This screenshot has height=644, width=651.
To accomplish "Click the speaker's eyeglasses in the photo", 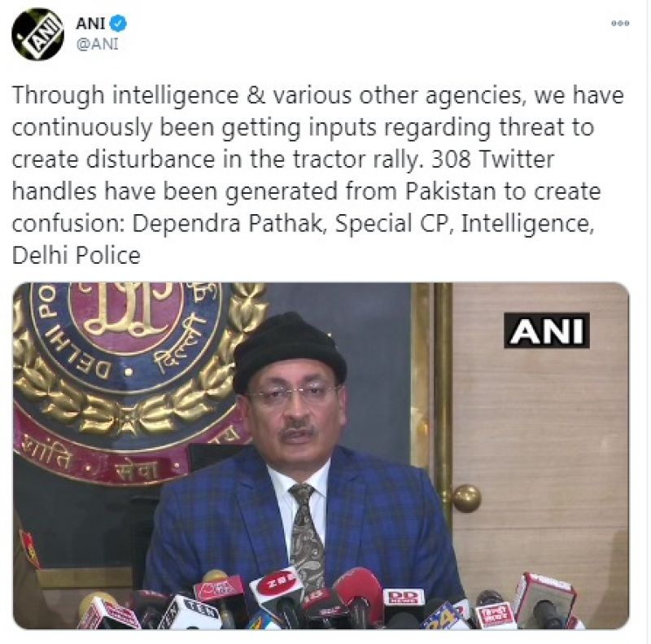I will 294,394.
